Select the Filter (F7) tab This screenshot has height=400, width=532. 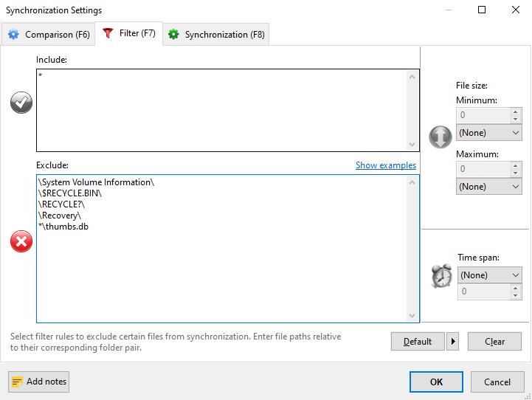129,33
